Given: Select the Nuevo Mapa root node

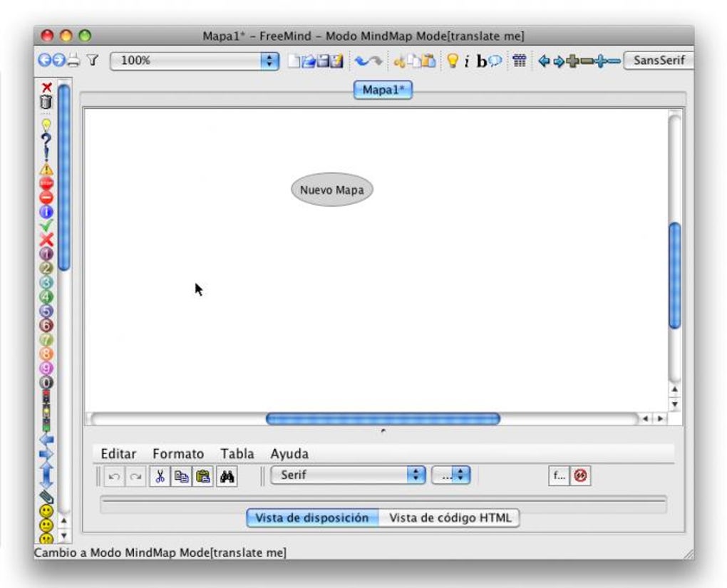Looking at the screenshot, I should pyautogui.click(x=332, y=190).
